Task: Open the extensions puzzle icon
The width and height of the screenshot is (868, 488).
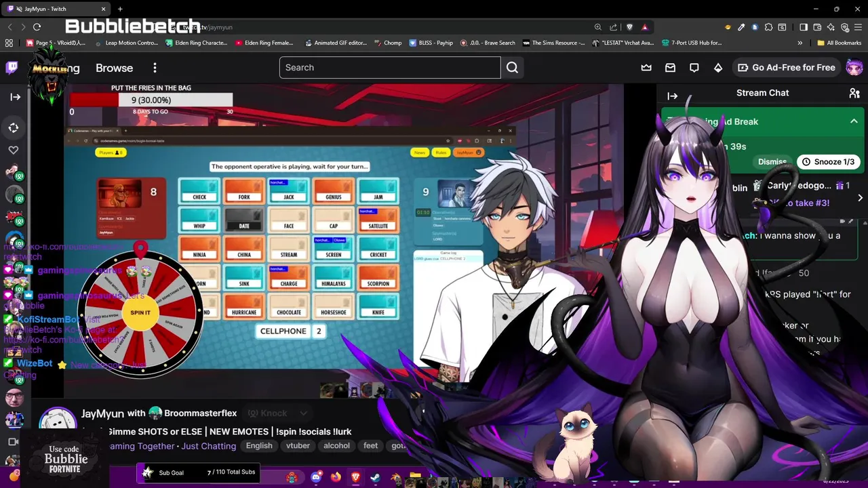Action: 768,27
